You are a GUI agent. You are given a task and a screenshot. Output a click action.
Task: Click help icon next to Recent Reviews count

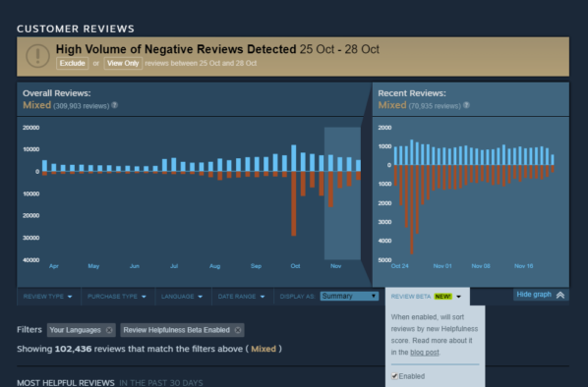point(466,105)
